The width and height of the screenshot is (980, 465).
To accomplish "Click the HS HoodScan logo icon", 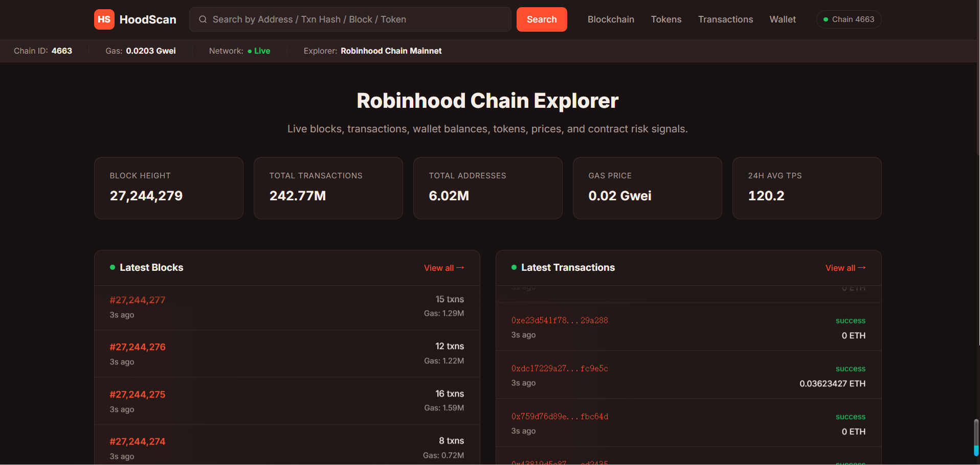I will point(104,19).
